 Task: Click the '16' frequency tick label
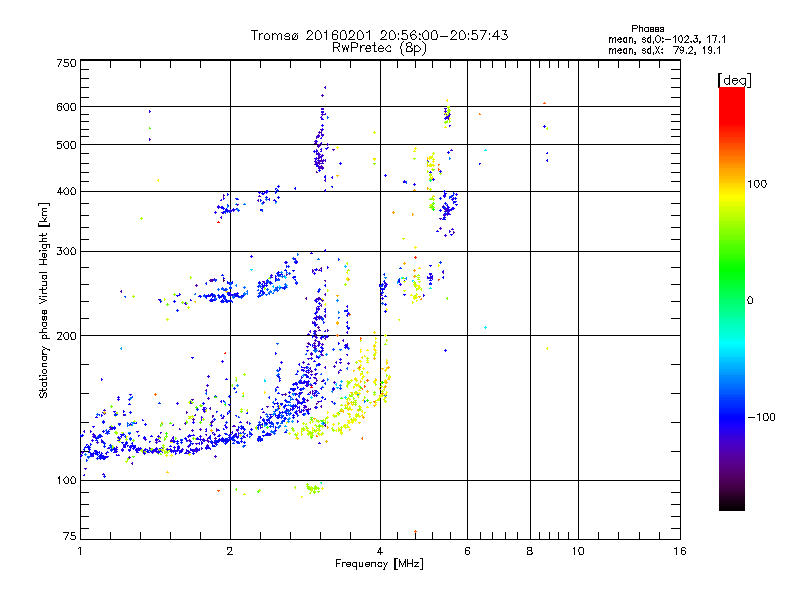click(680, 551)
